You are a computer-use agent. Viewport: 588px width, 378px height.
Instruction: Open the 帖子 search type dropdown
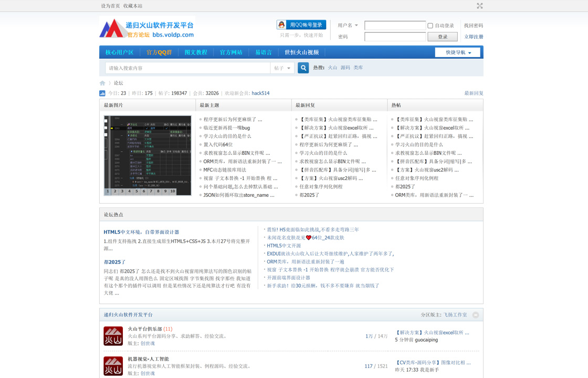pos(282,68)
